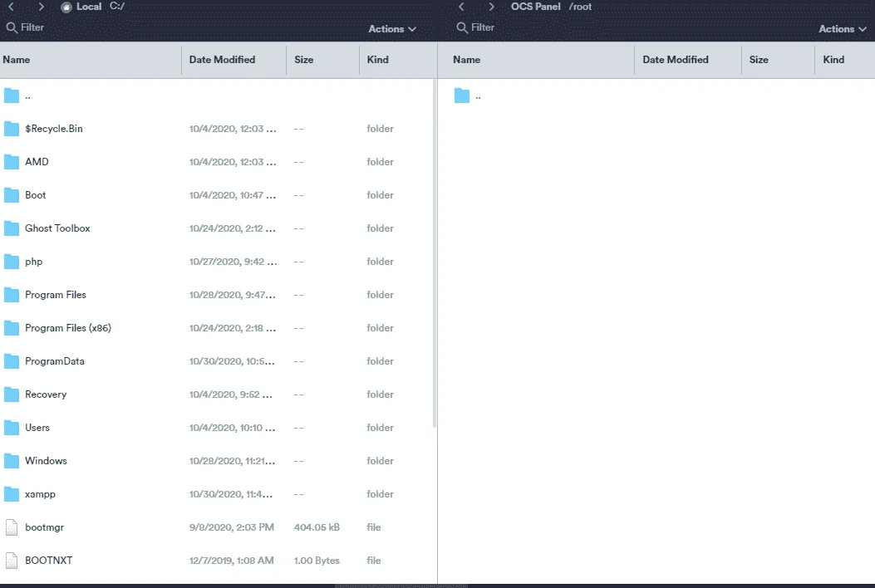Click the Users folder name
Image resolution: width=875 pixels, height=588 pixels.
(37, 428)
